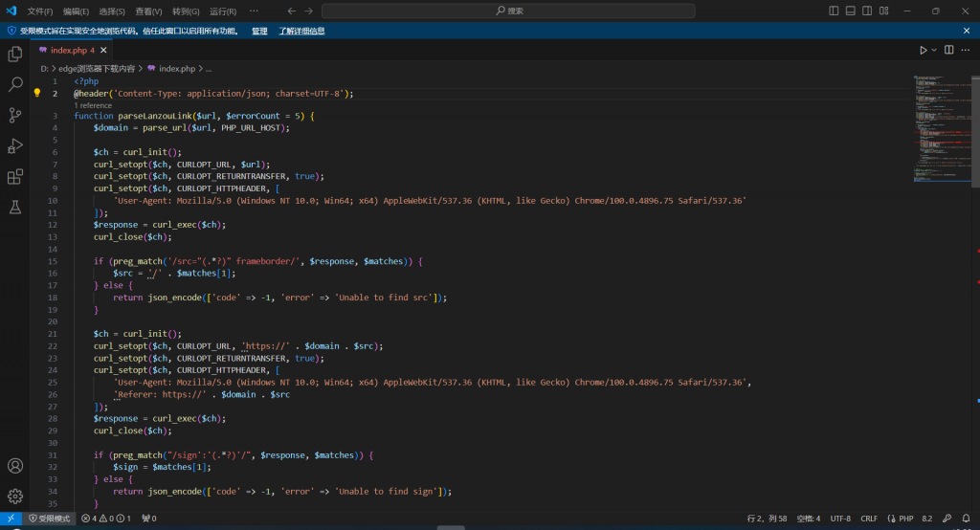Open the 查看(V) menu
980x530 pixels.
click(x=148, y=11)
